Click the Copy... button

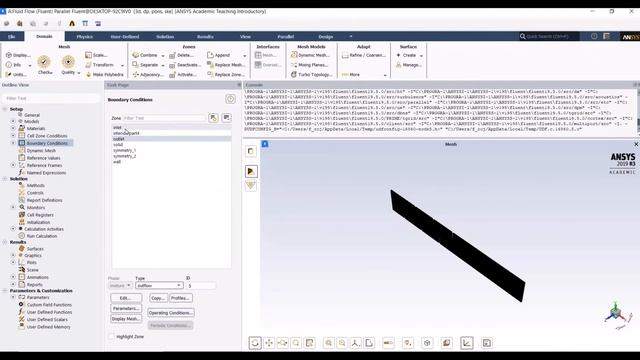(158, 298)
